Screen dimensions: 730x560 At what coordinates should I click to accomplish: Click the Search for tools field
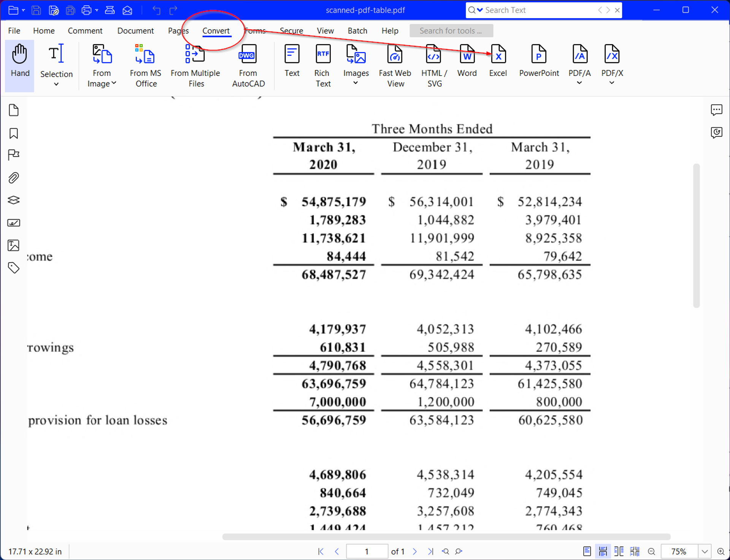[451, 31]
